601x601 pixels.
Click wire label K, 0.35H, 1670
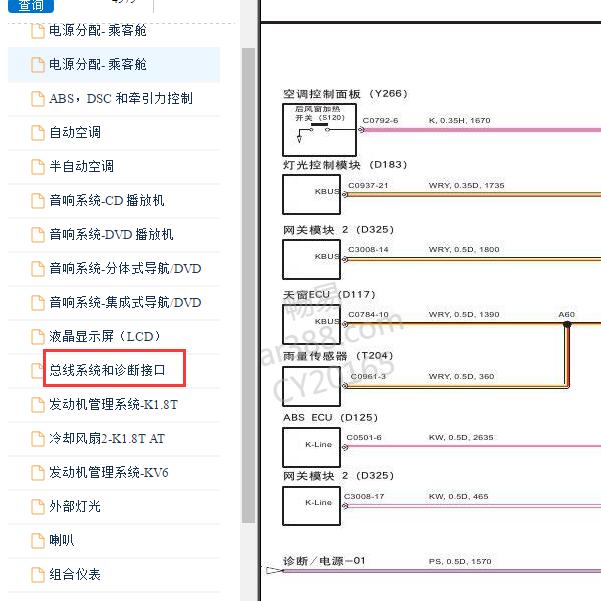coord(460,120)
